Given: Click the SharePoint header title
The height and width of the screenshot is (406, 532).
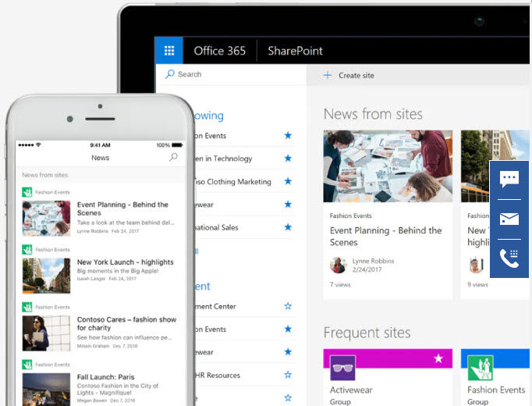Looking at the screenshot, I should coord(295,52).
